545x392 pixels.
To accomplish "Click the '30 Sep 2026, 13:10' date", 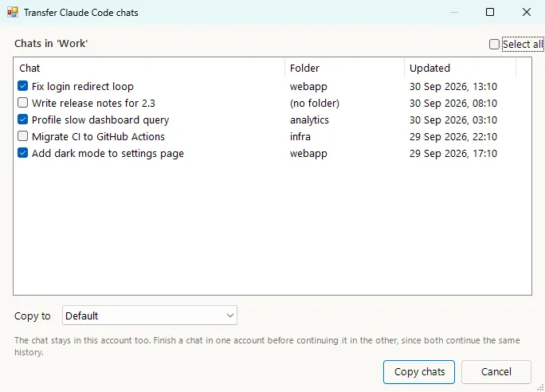I will click(453, 87).
